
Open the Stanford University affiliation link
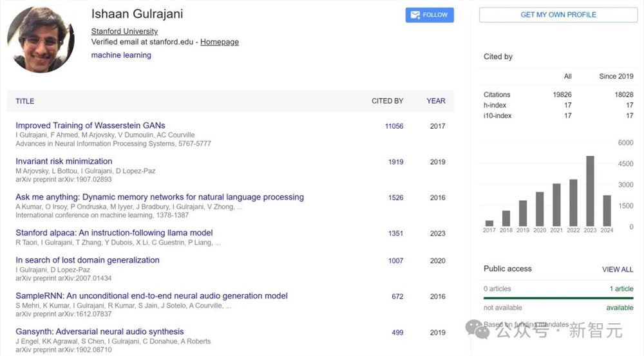(x=124, y=31)
